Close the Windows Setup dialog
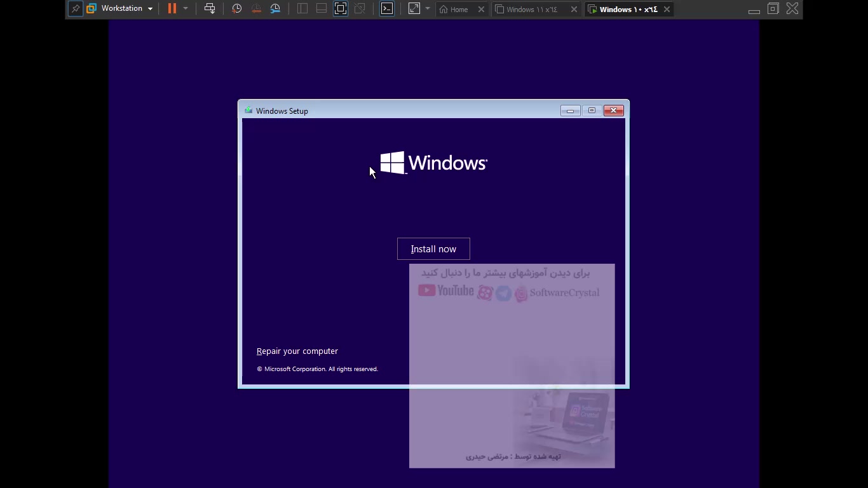The height and width of the screenshot is (488, 868). (613, 111)
